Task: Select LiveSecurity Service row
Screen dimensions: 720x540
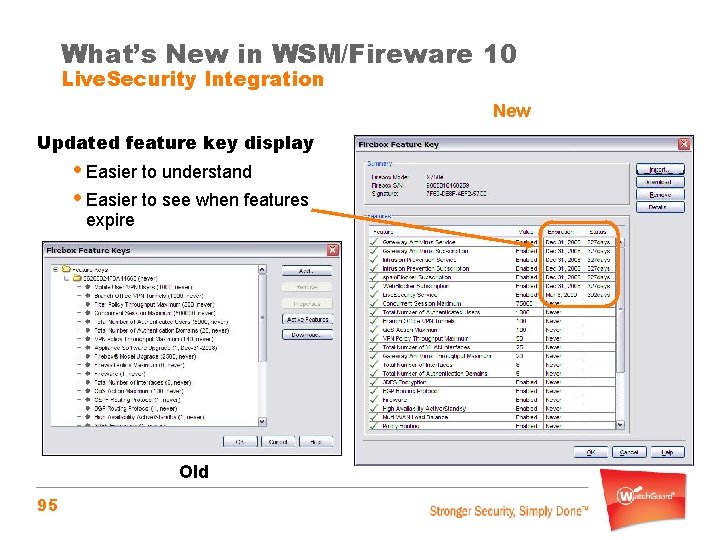Action: [x=492, y=294]
